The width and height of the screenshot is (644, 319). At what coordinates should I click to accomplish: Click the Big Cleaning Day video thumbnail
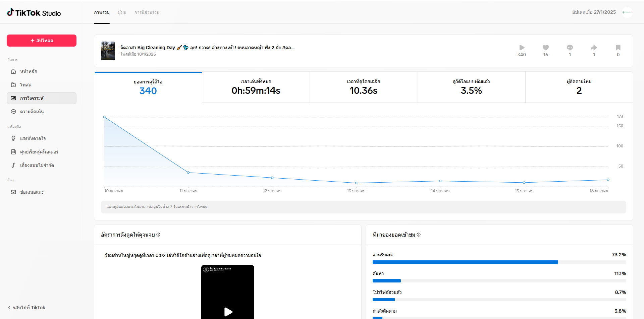click(x=108, y=51)
